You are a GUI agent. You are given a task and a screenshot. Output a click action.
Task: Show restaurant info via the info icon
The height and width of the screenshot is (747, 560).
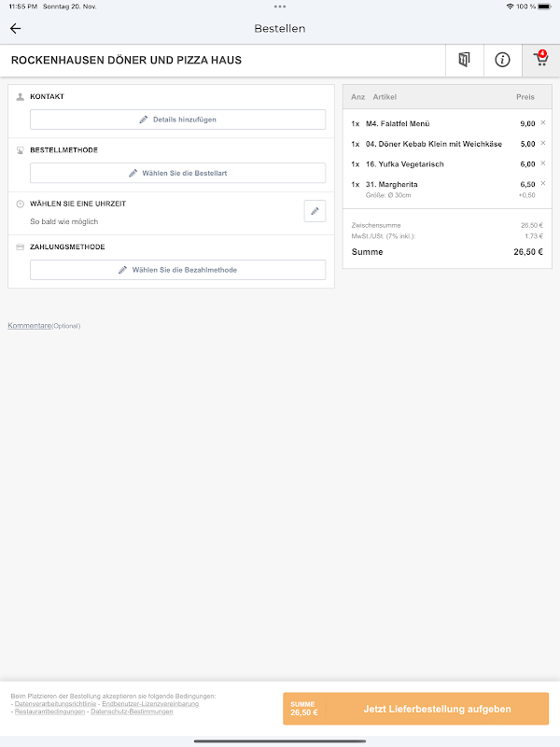pyautogui.click(x=502, y=60)
